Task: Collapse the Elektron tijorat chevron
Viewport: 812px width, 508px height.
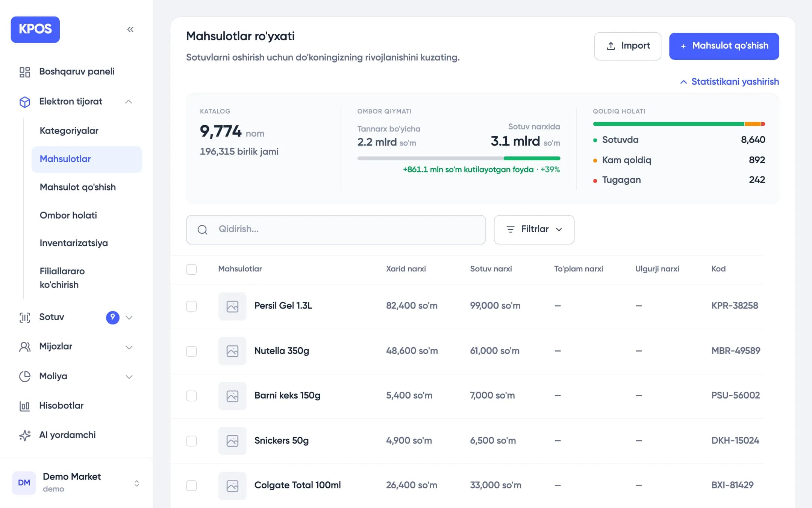Action: [129, 102]
